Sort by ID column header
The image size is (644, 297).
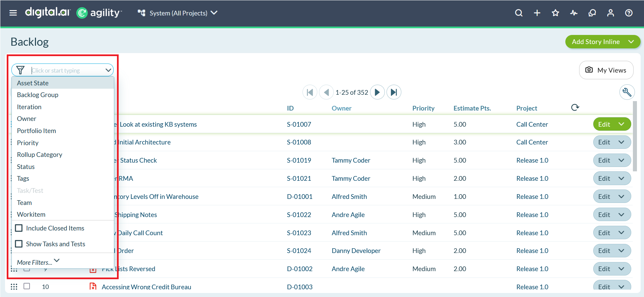point(290,108)
